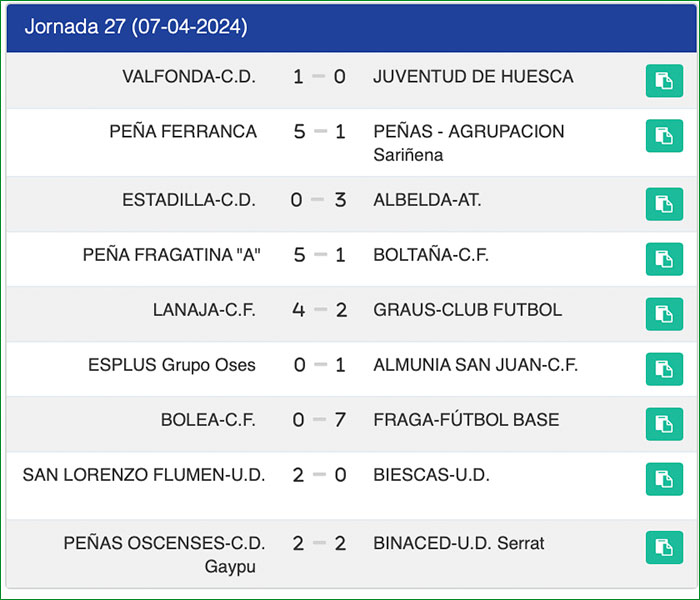Screen dimensions: 700x600
Task: Click the 0 – 7 score for Bolea match
Action: [319, 420]
